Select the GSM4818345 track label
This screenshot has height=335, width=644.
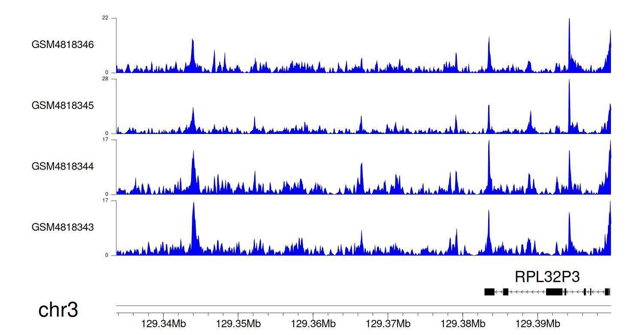point(63,106)
